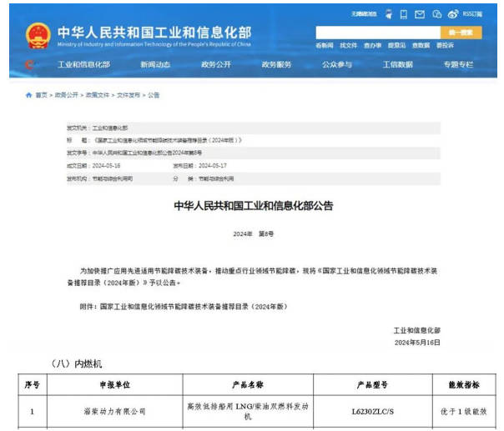Open 新闻动态 nav menu
This screenshot has width=504, height=431.
155,64
